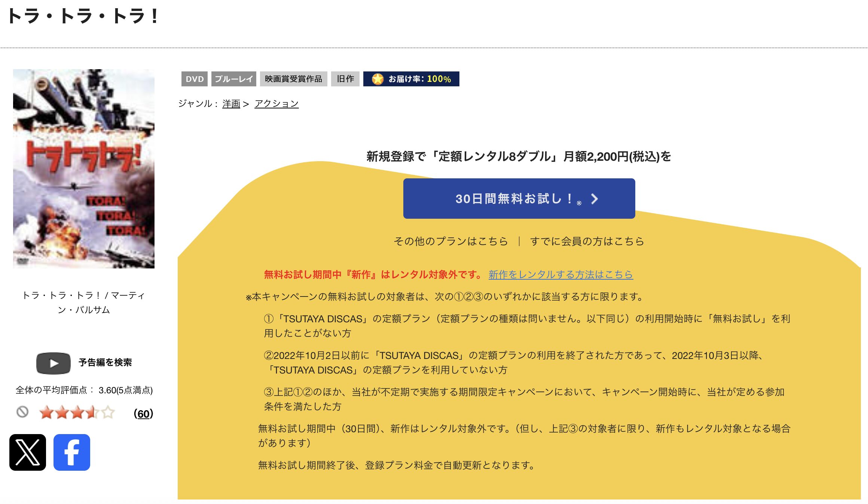Click caption トラ・トラ・トラ！/ マーティン・バルサム

point(84,302)
